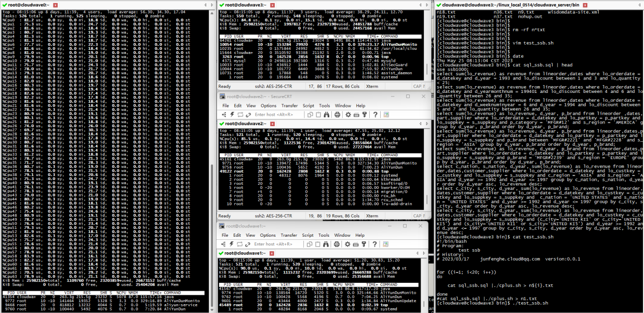Open Tools menu in cloudwave1 SecureCRT window
This screenshot has height=313, width=644.
324,235
